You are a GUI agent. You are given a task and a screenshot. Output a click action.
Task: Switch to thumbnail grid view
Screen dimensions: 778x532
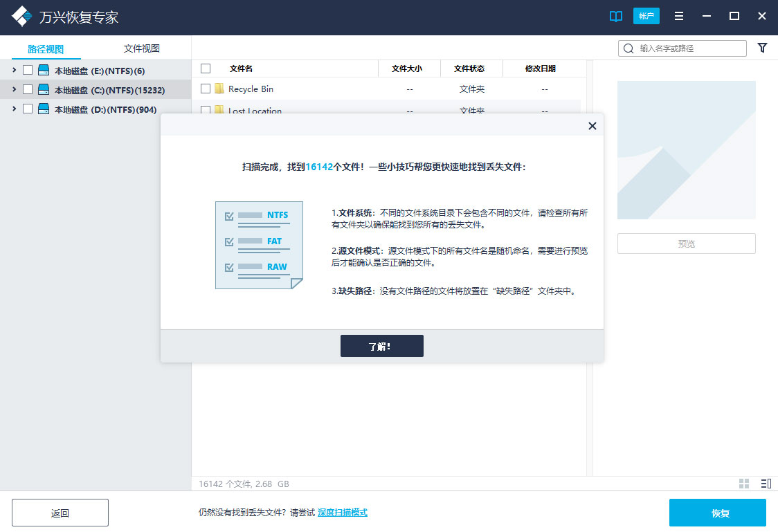click(744, 484)
